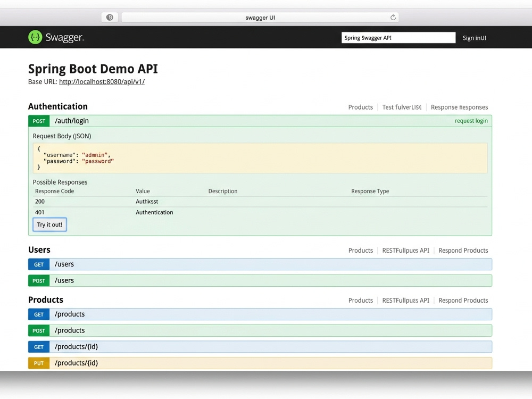Click the browser reload icon
This screenshot has height=399, width=532.
(393, 18)
